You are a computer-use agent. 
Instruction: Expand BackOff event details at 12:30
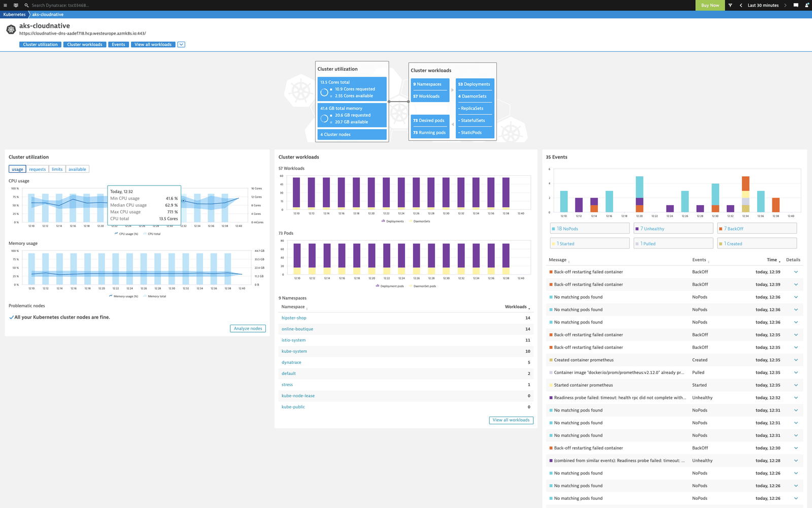[796, 448]
